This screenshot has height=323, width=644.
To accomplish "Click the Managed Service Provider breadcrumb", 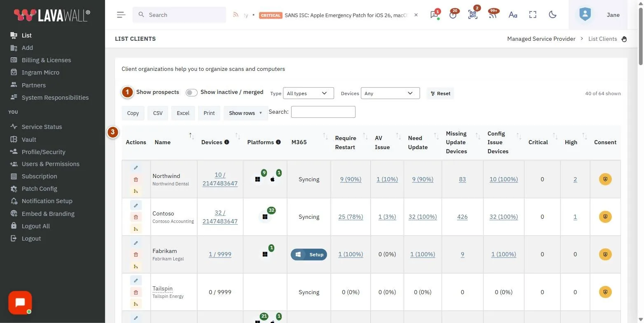I will tap(541, 39).
